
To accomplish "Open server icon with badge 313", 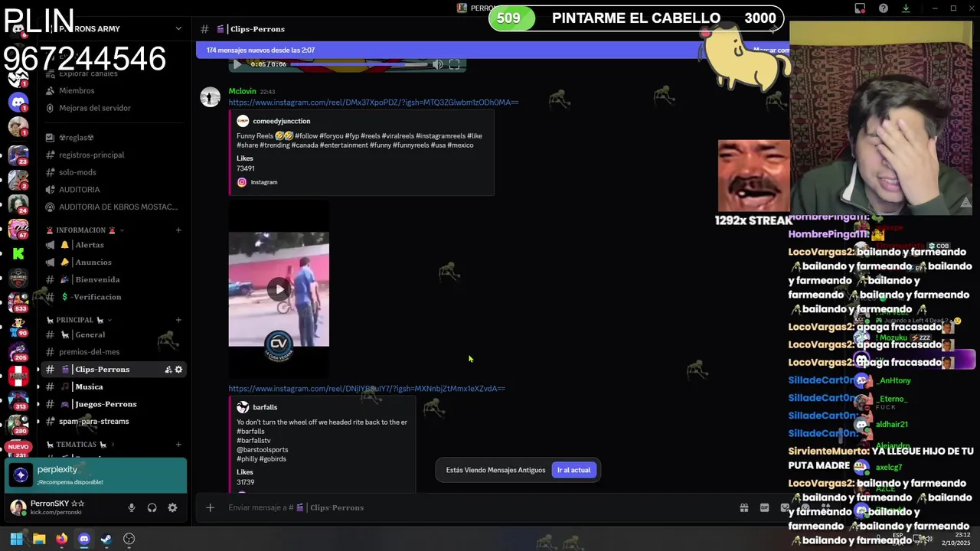I will tap(18, 400).
